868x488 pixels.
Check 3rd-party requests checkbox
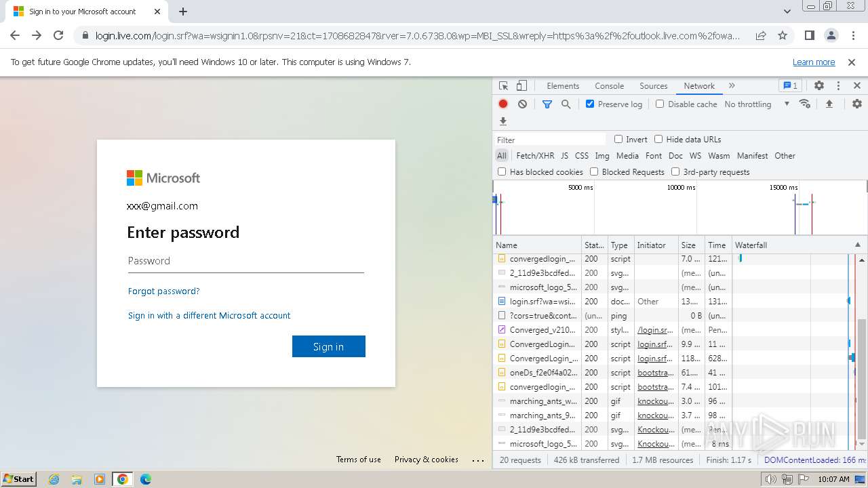[675, 171]
